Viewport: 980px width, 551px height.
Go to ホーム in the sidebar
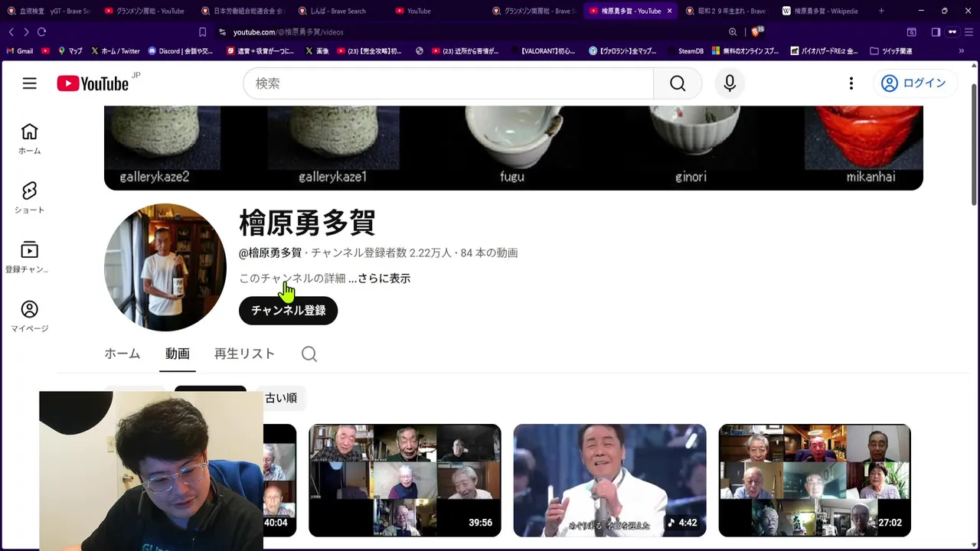tap(29, 139)
